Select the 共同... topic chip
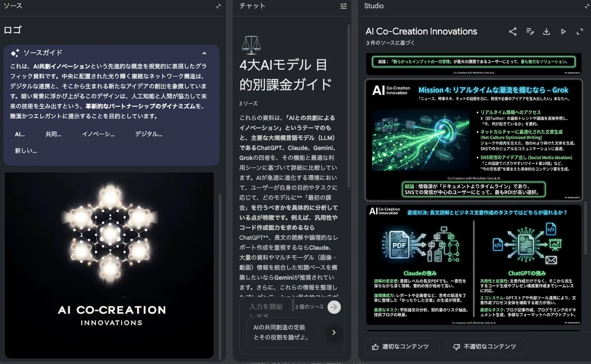 (x=53, y=134)
